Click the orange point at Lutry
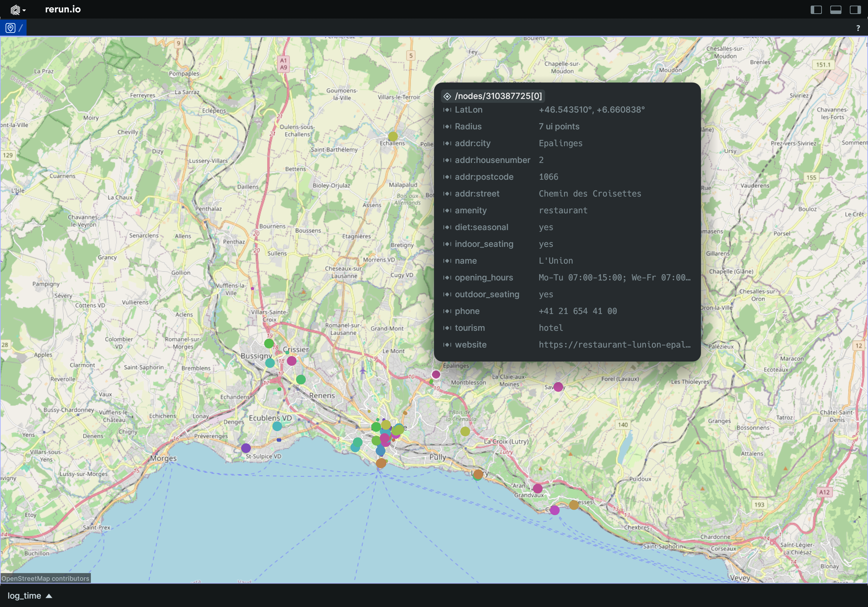Viewport: 868px width, 607px height. (478, 474)
